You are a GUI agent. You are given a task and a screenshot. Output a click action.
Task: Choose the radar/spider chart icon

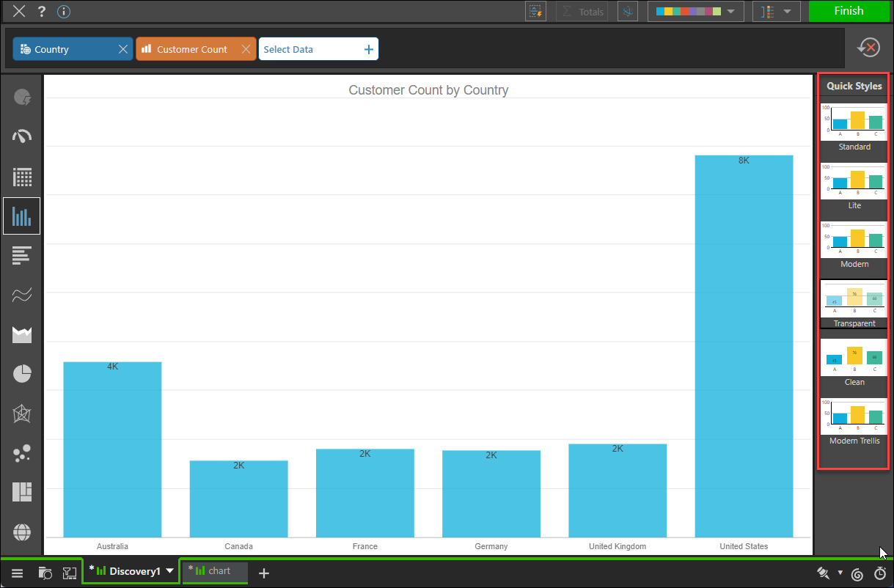[x=22, y=414]
